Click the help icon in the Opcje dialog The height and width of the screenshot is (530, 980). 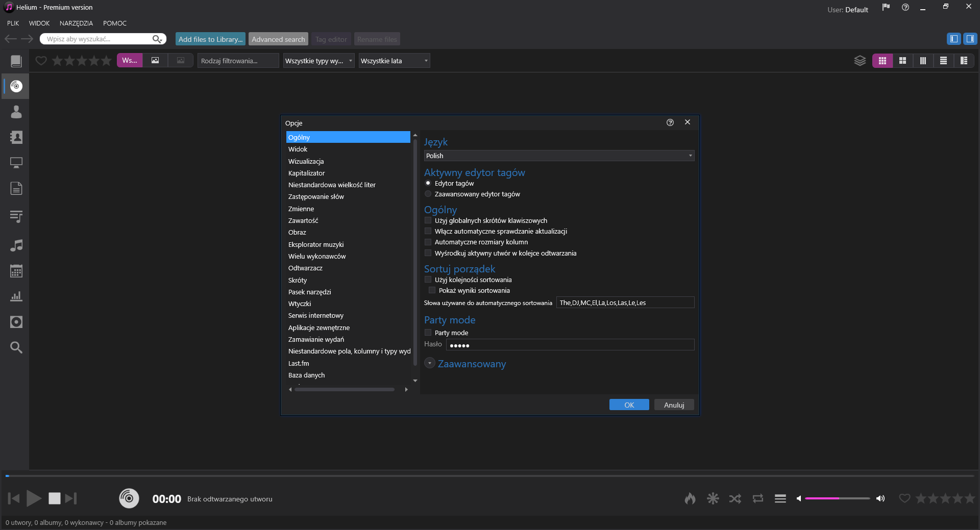[x=670, y=122]
